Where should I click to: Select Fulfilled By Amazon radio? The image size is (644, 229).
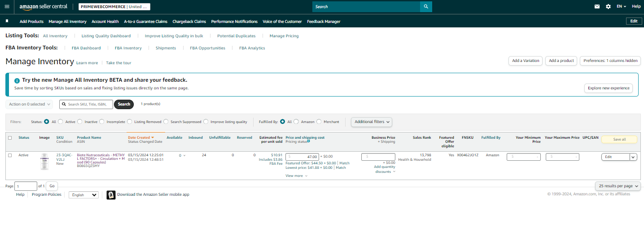[x=296, y=122]
